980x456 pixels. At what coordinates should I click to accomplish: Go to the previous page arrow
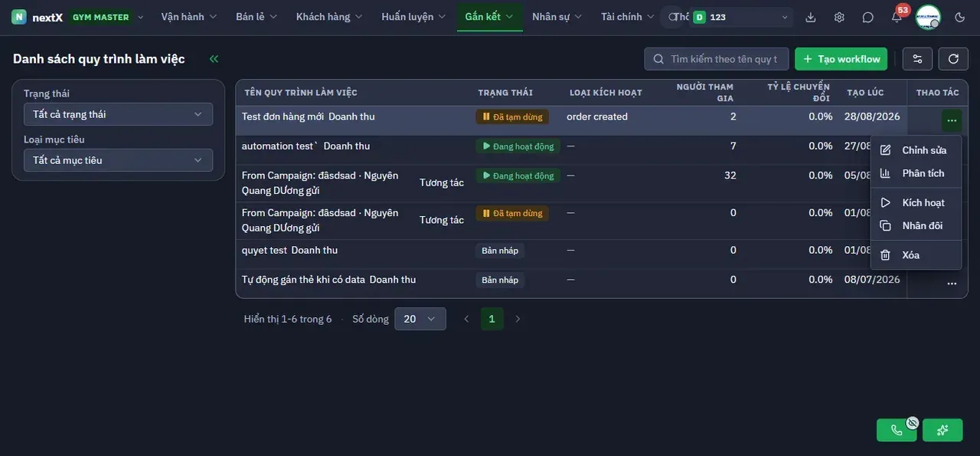click(466, 319)
